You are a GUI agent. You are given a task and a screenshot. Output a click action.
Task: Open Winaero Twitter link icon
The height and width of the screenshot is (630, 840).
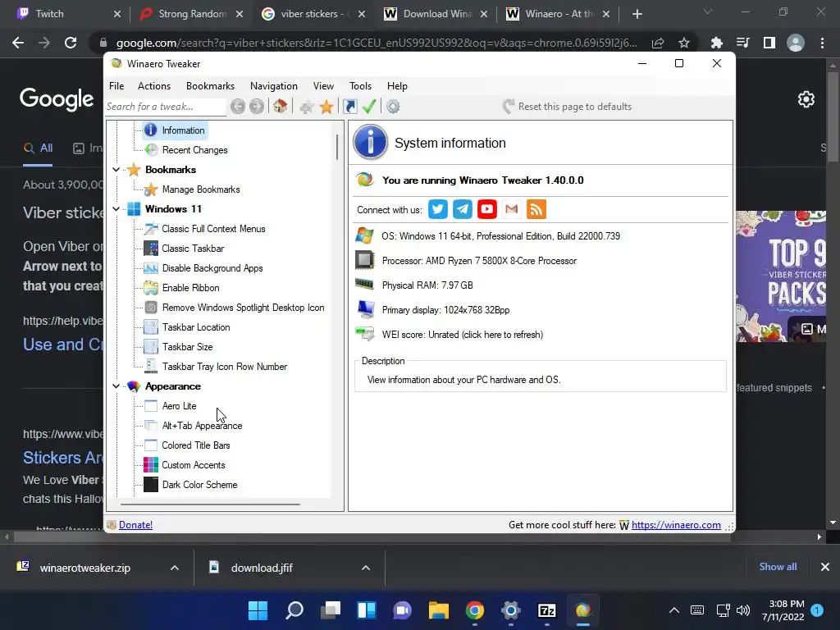438,209
